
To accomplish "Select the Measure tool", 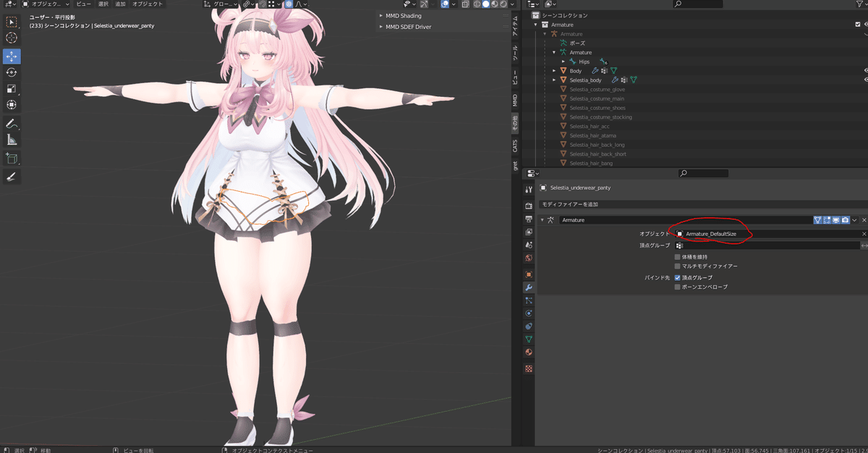I will point(12,140).
